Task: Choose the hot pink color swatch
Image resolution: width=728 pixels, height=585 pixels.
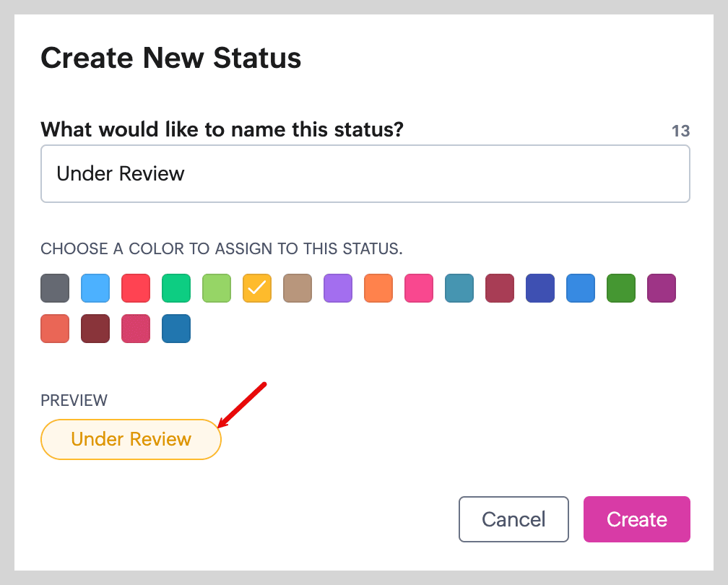Action: (419, 288)
